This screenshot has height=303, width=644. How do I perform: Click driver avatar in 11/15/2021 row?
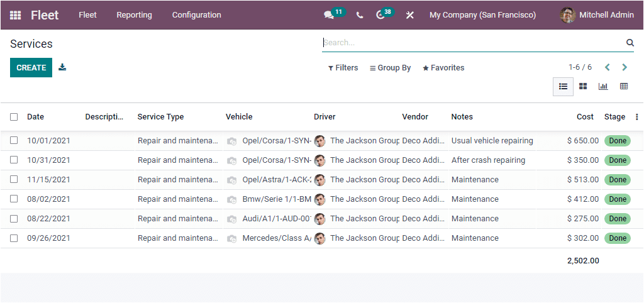tap(320, 180)
